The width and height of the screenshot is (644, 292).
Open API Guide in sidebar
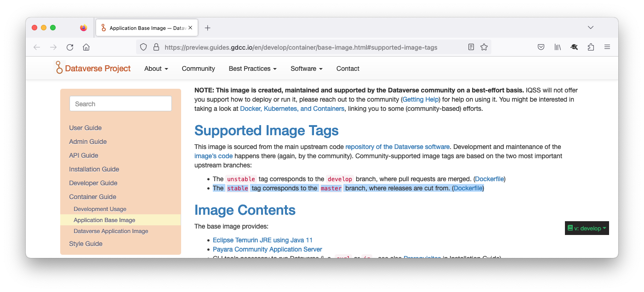(84, 155)
